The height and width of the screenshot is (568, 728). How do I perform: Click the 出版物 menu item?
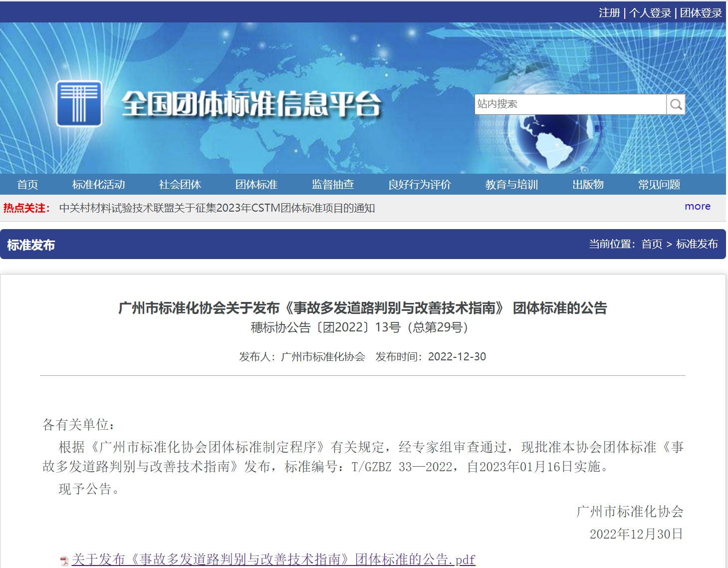[x=588, y=185]
